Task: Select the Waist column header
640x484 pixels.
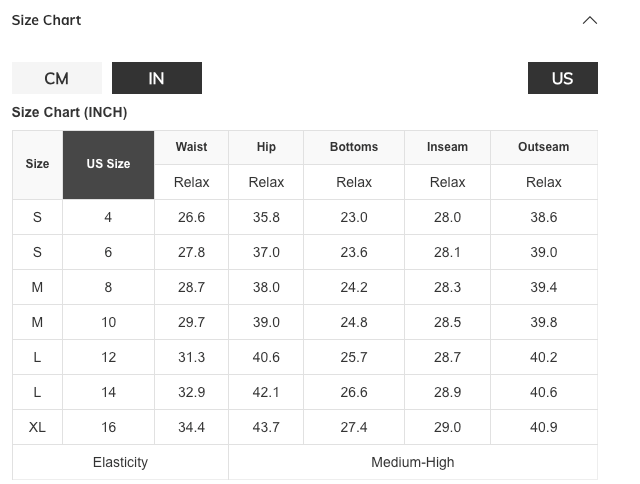Action: [x=191, y=147]
